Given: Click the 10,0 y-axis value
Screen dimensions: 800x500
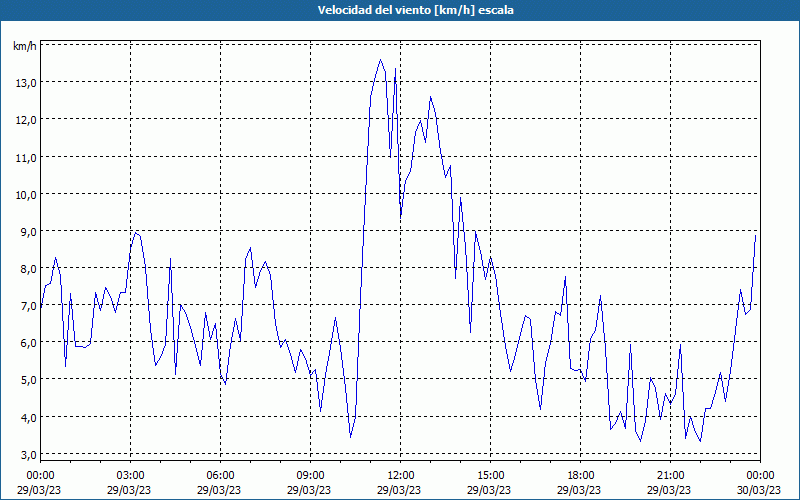Looking at the screenshot, I should click(x=26, y=195).
